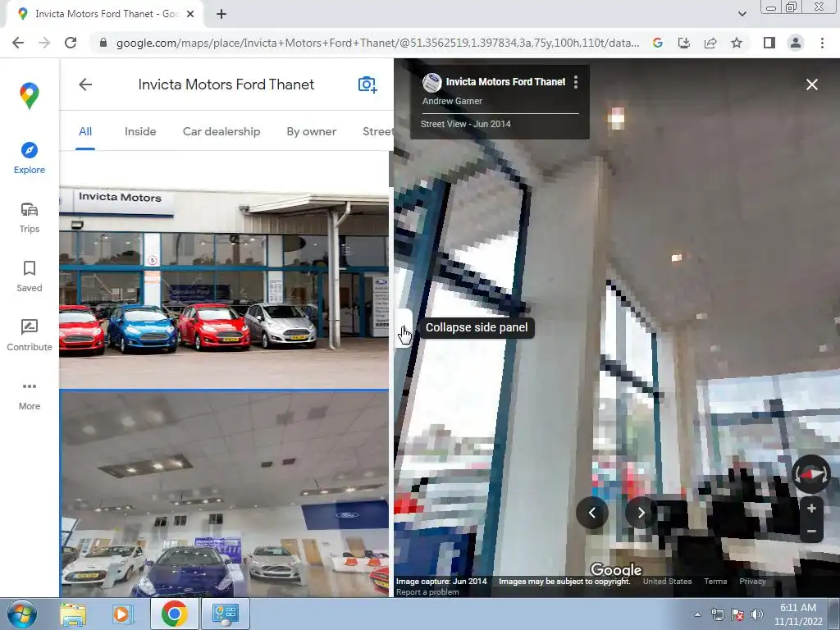Open the Windows Start menu
This screenshot has height=630, width=840.
tap(21, 614)
